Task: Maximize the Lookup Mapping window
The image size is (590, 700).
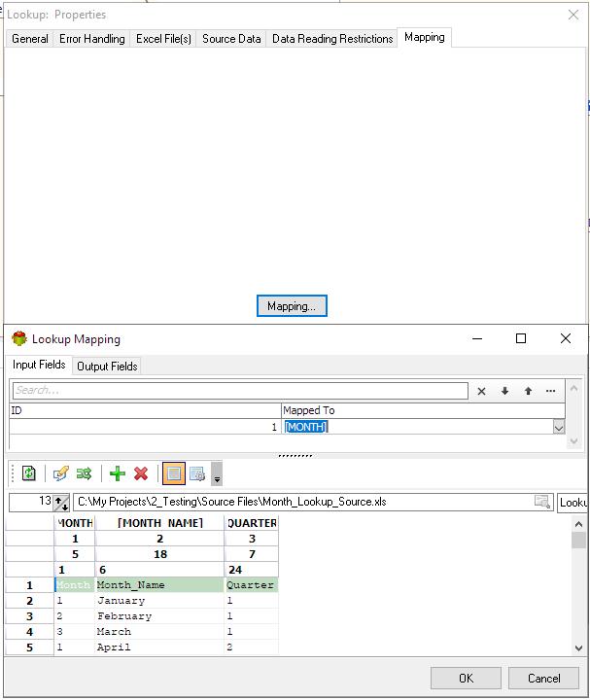Action: point(521,338)
